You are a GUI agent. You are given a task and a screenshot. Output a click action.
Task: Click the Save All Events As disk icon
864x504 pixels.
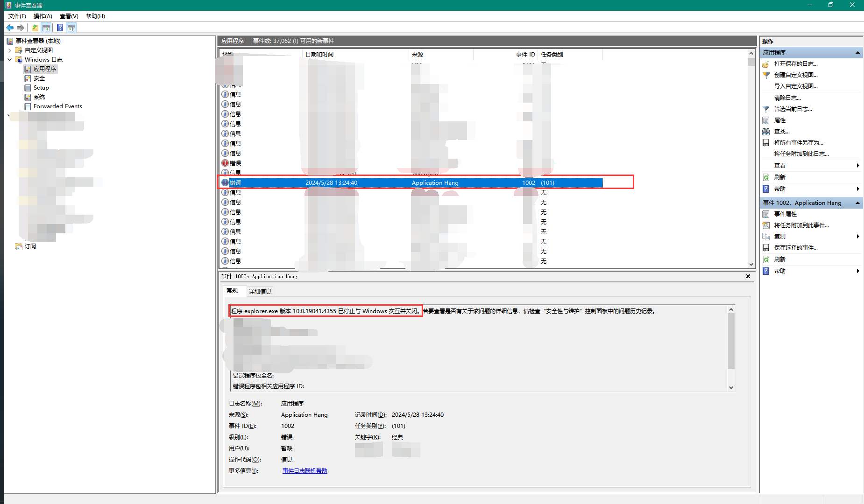coord(766,143)
